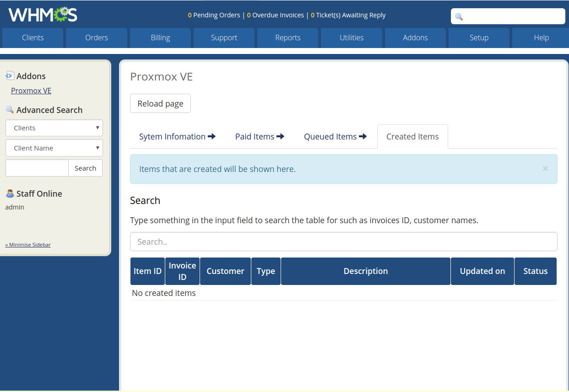Click the Type column header

pos(266,271)
